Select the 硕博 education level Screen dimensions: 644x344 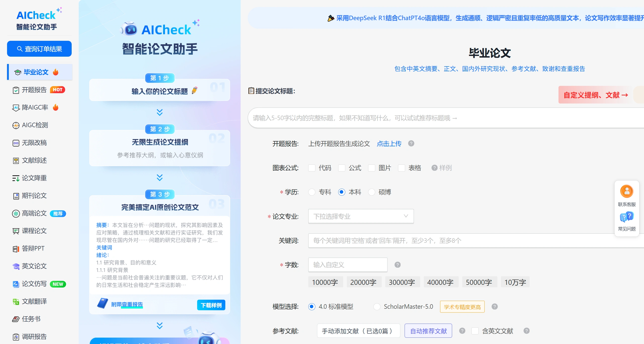click(372, 192)
